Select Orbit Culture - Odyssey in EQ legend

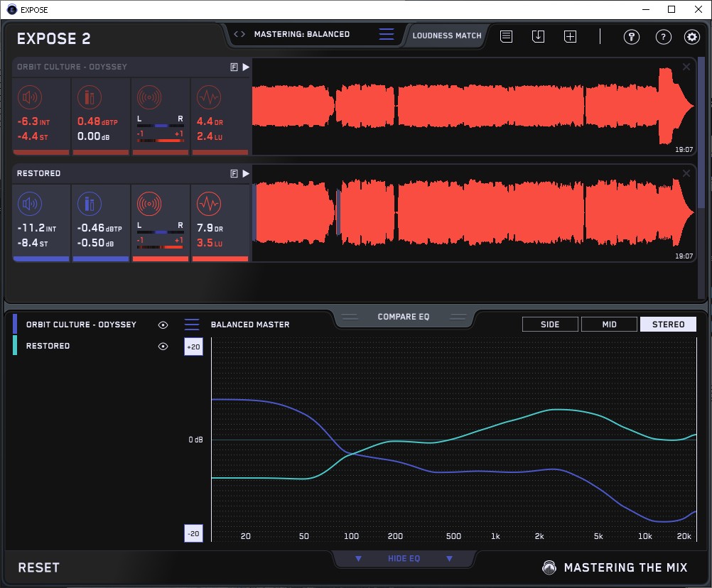81,325
